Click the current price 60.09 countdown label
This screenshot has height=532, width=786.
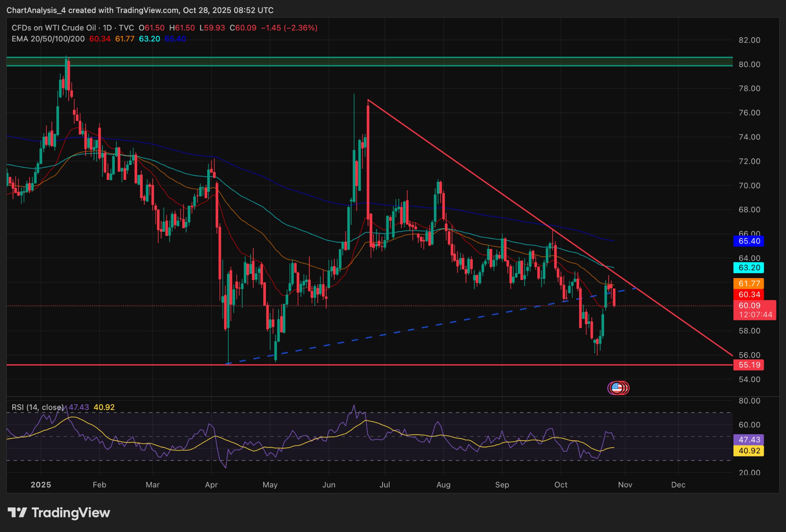755,310
